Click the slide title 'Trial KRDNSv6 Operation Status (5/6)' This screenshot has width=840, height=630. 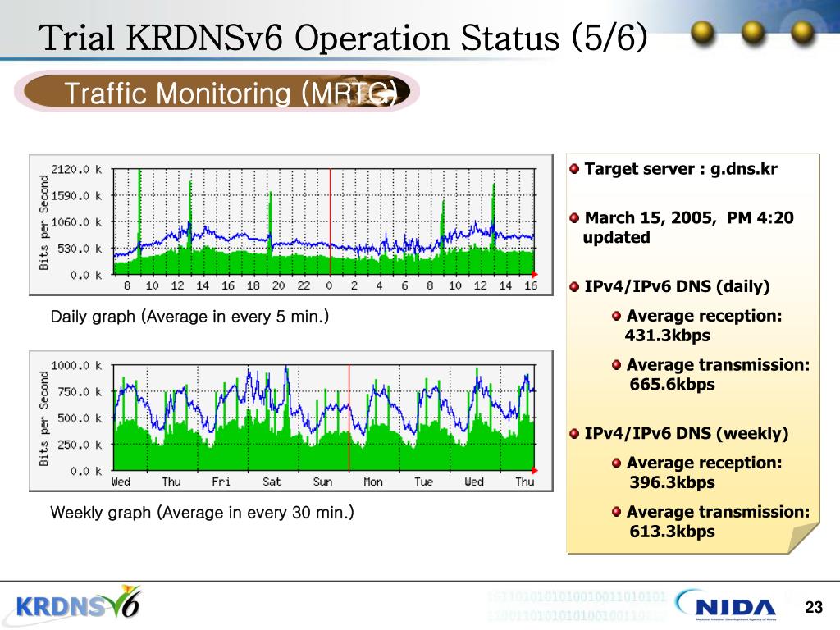tap(343, 38)
